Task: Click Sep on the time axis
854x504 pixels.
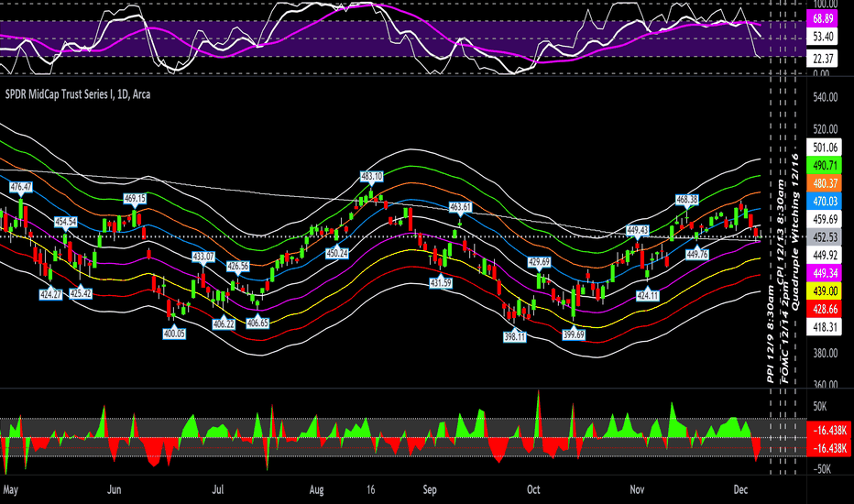Action: (430, 490)
